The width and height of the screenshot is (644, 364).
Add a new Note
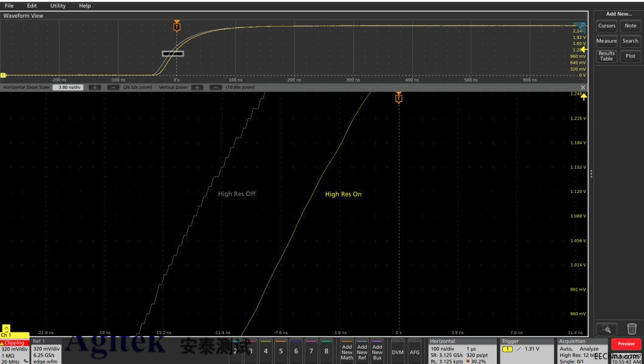point(631,26)
